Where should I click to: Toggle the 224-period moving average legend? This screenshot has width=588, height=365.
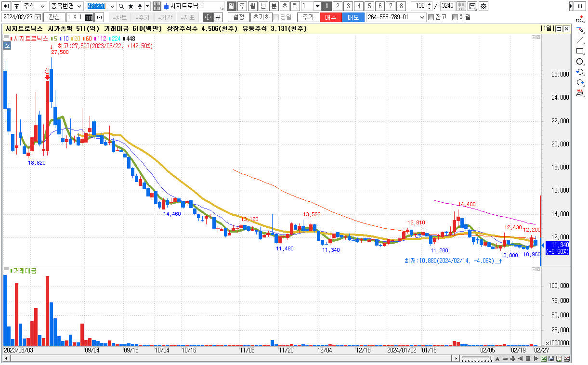114,39
